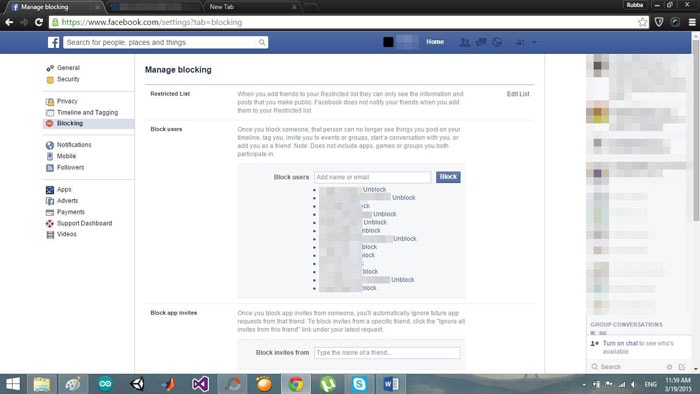
Task: Open MATLAB from taskbar
Action: [169, 384]
